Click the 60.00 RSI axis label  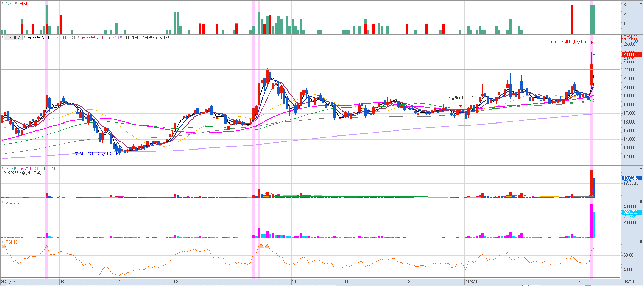coord(628,255)
